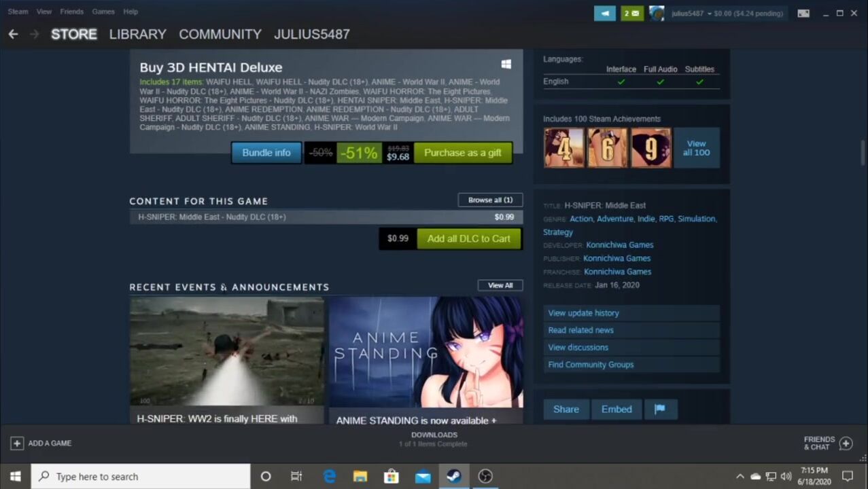The width and height of the screenshot is (868, 489).
Task: Switch to the COMMUNITY tab
Action: pyautogui.click(x=220, y=34)
